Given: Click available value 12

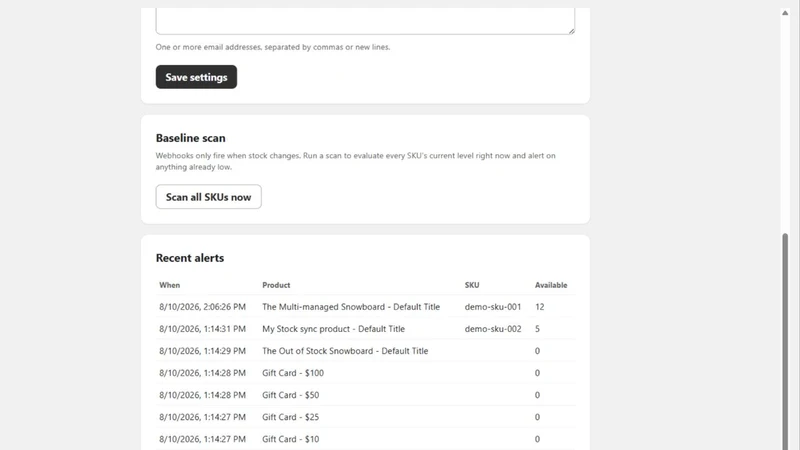Looking at the screenshot, I should tap(540, 307).
